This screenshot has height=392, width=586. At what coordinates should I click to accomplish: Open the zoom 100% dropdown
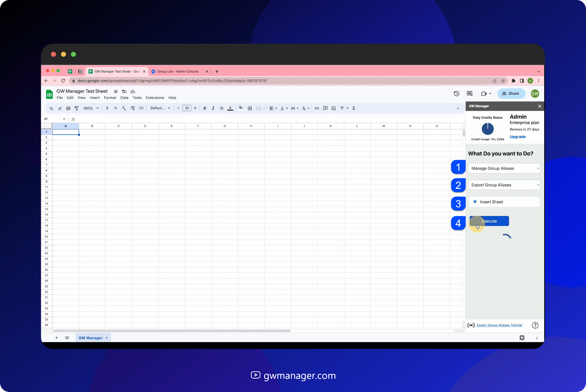pos(91,108)
